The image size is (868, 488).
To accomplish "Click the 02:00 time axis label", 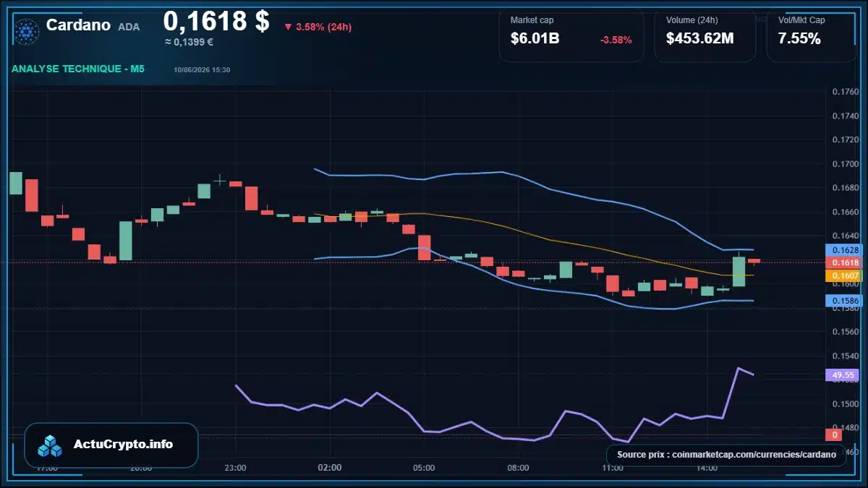I will click(329, 468).
